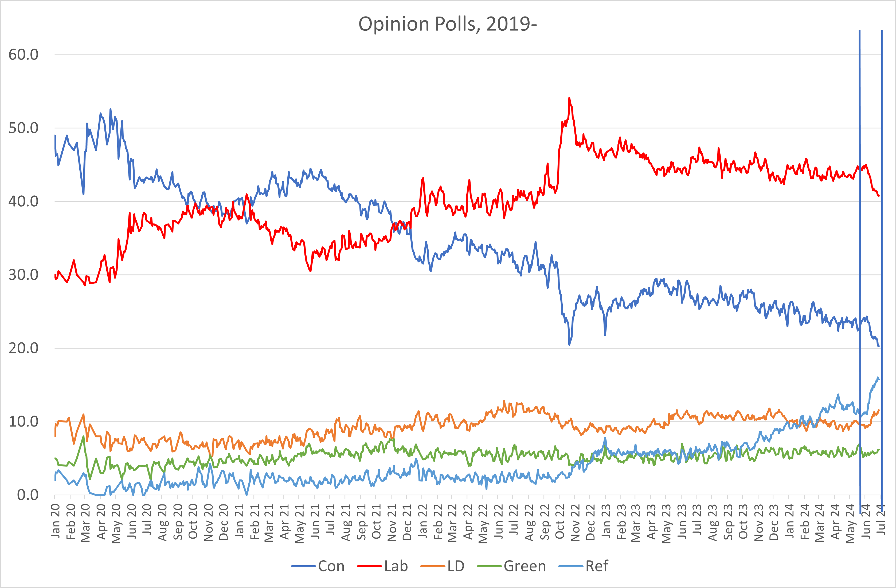Select the Lab legend entry label
Screen dimensions: 896x588
396,566
